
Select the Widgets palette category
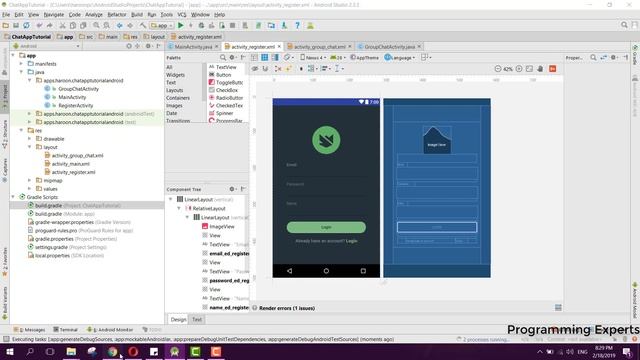[176, 75]
